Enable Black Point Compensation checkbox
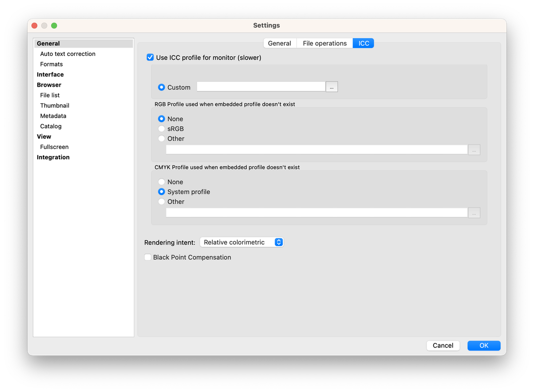This screenshot has width=534, height=392. coord(148,257)
